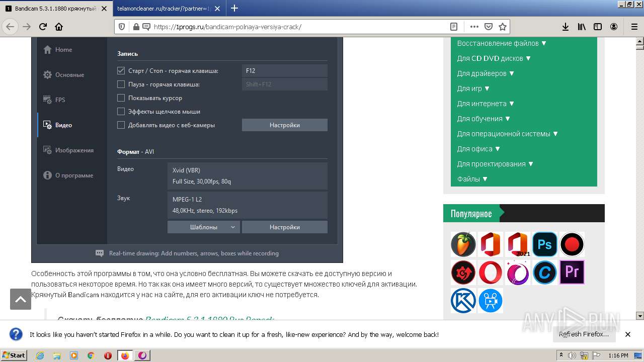The width and height of the screenshot is (644, 362).
Task: Save page to Pocket icon
Action: 488,27
